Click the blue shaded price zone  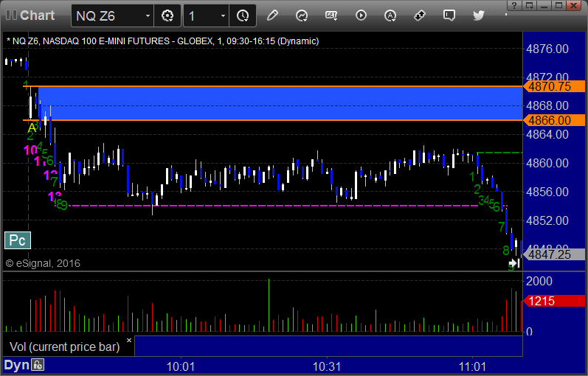point(280,103)
